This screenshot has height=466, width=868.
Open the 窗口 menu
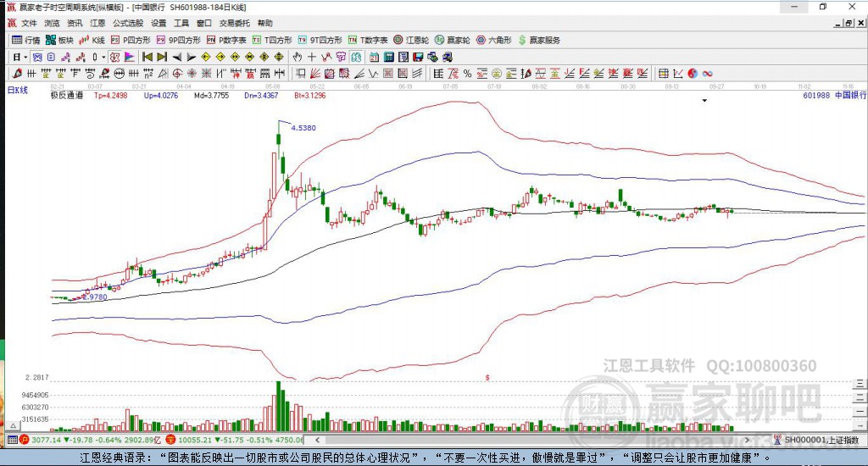point(204,23)
